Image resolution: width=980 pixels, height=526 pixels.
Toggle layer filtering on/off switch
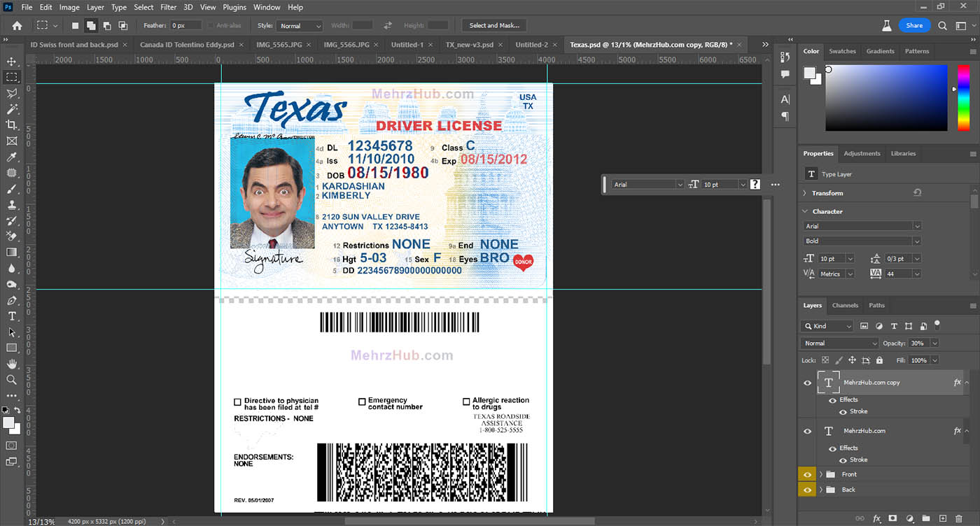937,325
